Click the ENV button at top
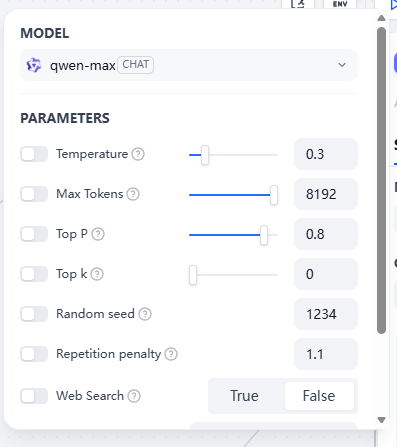Viewport: 397px width, 447px height. tap(340, 4)
